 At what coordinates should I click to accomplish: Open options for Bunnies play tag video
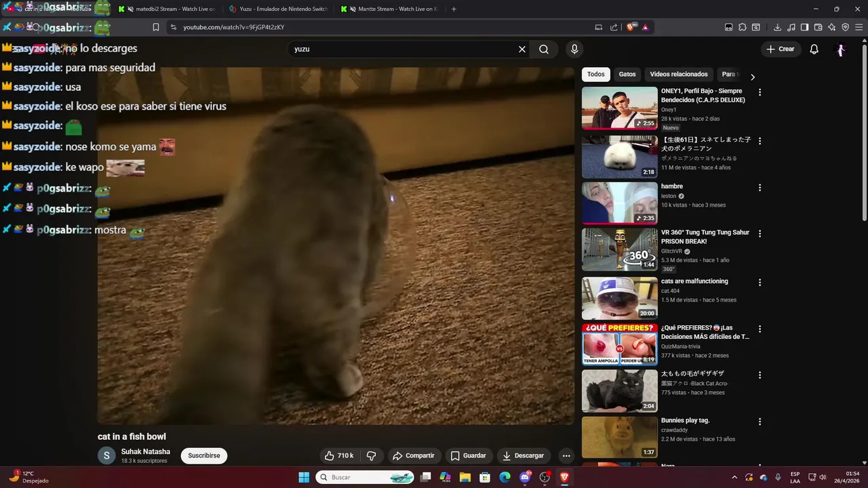[759, 422]
